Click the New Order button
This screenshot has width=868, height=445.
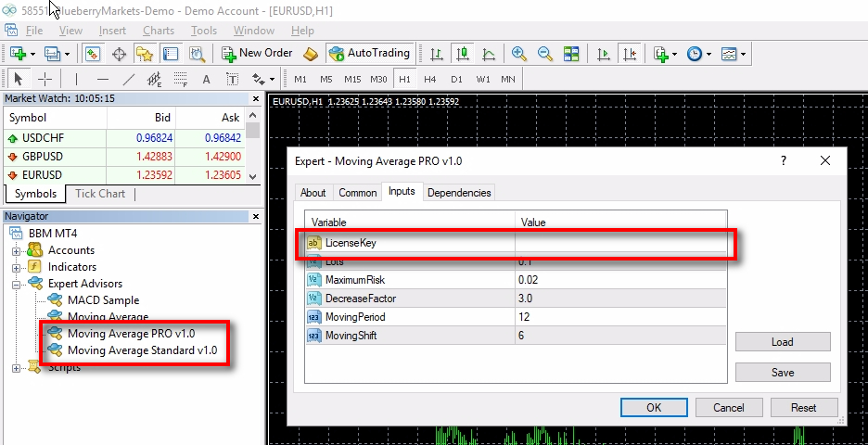click(x=257, y=53)
